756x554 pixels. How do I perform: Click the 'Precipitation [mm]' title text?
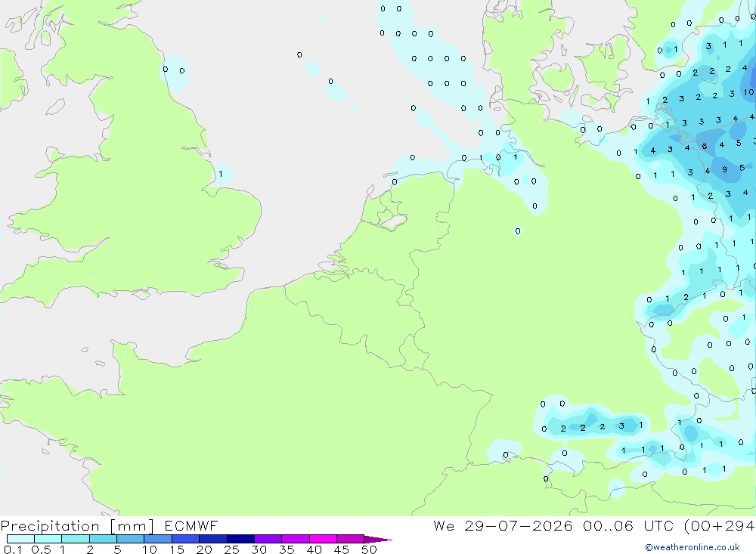(77, 526)
